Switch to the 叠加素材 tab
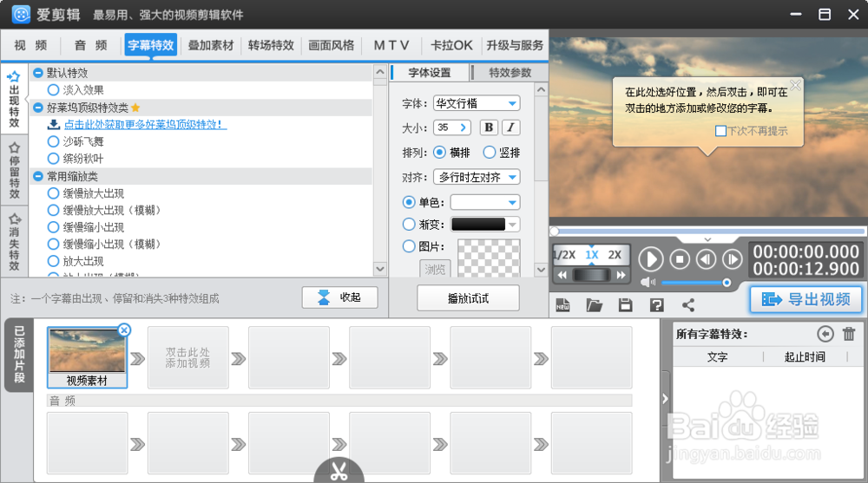 pyautogui.click(x=211, y=45)
